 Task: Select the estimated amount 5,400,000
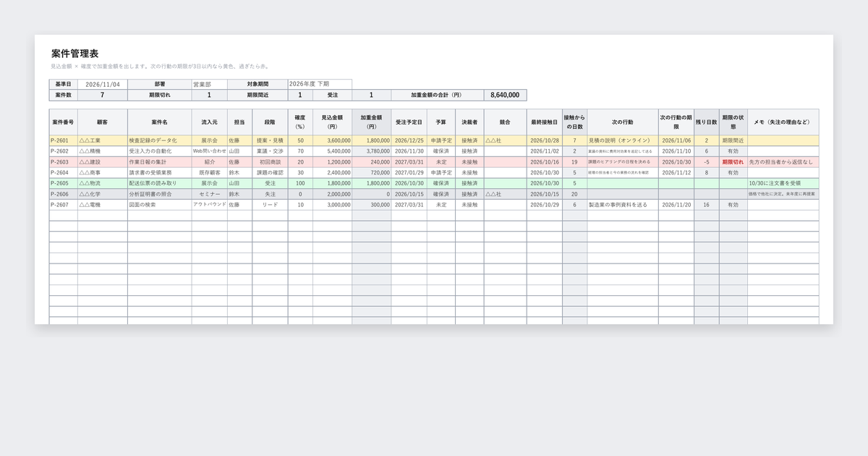[x=333, y=151]
